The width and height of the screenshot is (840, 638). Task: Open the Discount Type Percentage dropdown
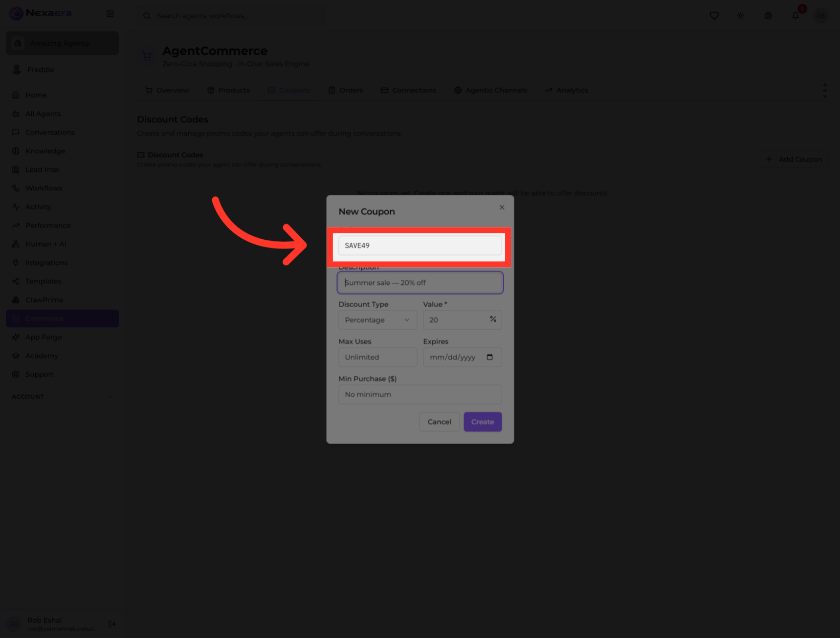[377, 320]
